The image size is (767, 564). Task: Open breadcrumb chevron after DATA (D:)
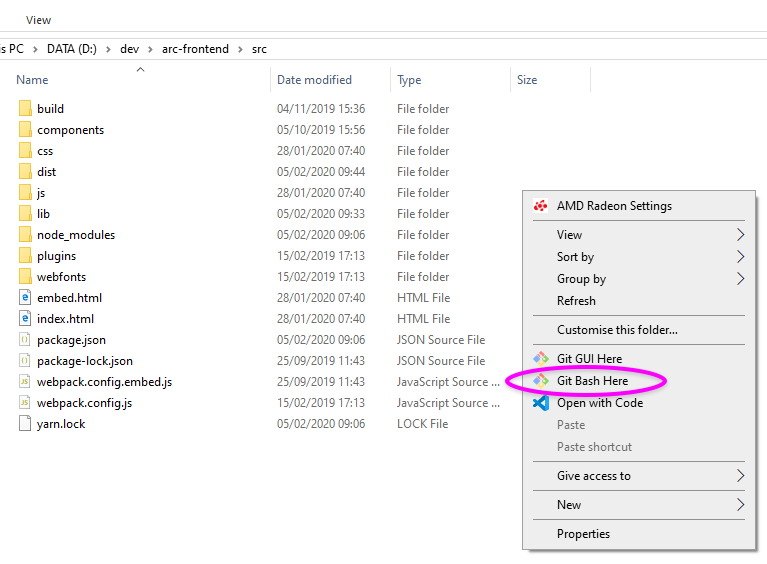[x=108, y=49]
